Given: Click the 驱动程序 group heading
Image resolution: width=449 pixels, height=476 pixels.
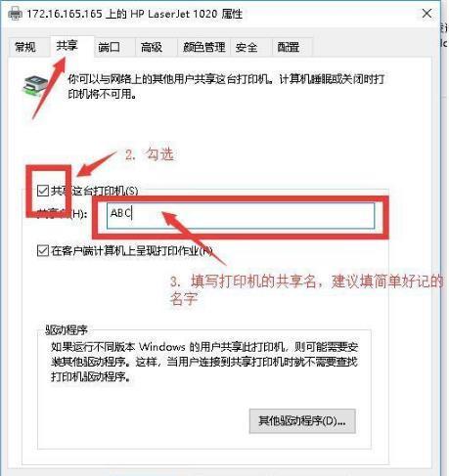Looking at the screenshot, I should tap(67, 330).
